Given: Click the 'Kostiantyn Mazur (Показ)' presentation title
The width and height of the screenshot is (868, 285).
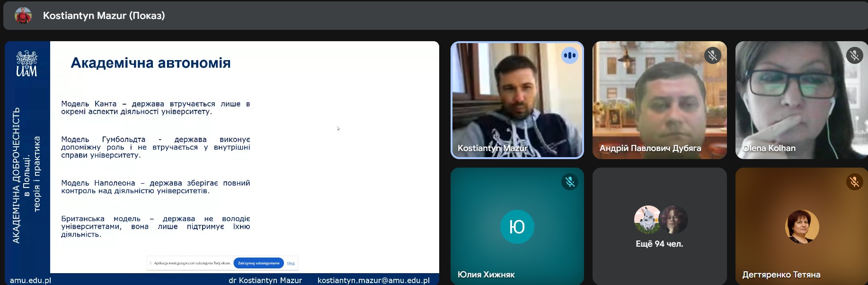Looking at the screenshot, I should click(x=104, y=16).
